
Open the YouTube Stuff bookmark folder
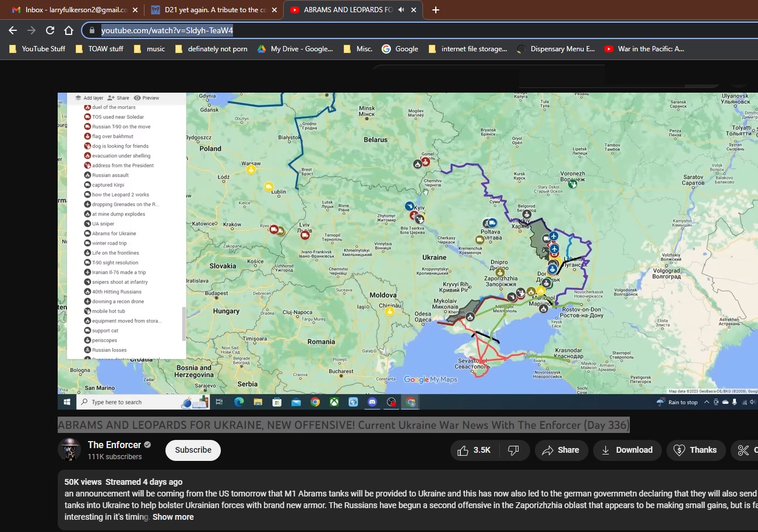pos(37,49)
